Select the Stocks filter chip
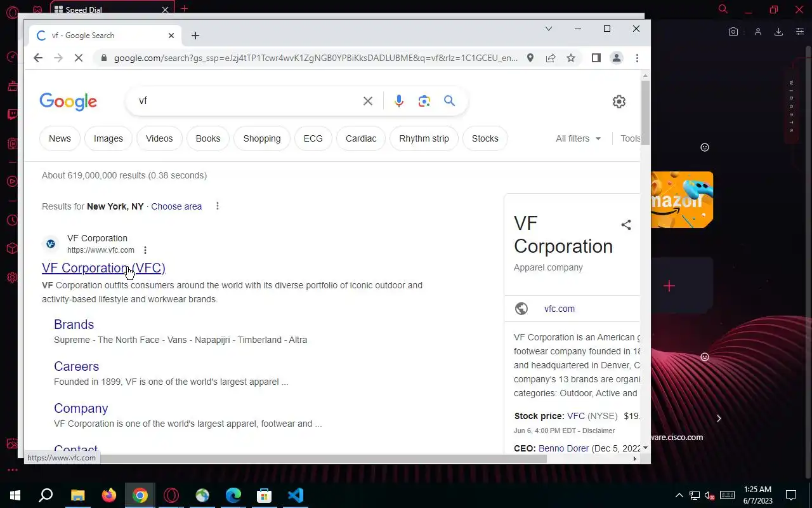 pos(485,138)
